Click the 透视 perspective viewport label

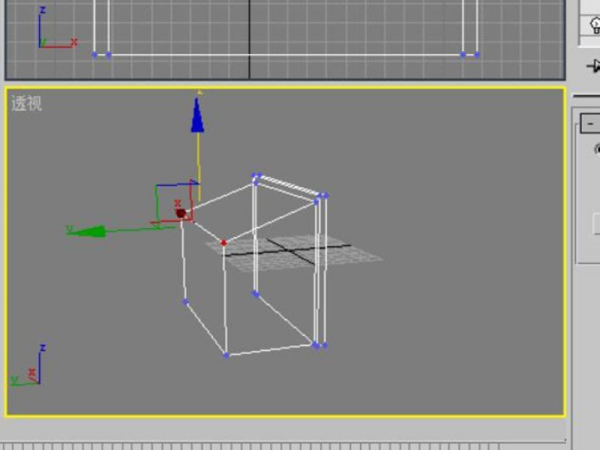pos(26,103)
